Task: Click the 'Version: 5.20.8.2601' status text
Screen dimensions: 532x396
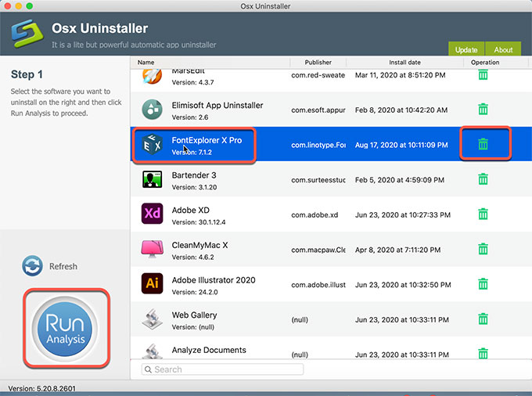Action: [x=41, y=388]
